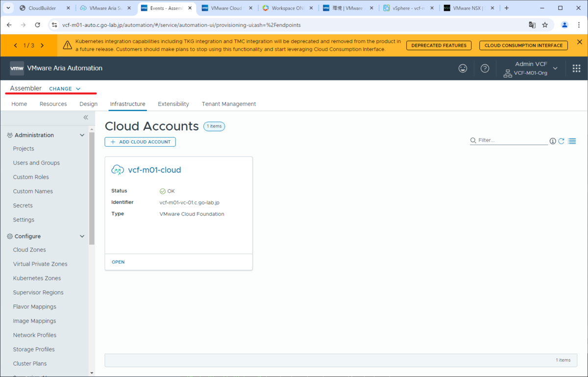The width and height of the screenshot is (588, 377).
Task: Collapse the Administration section
Action: pos(82,135)
